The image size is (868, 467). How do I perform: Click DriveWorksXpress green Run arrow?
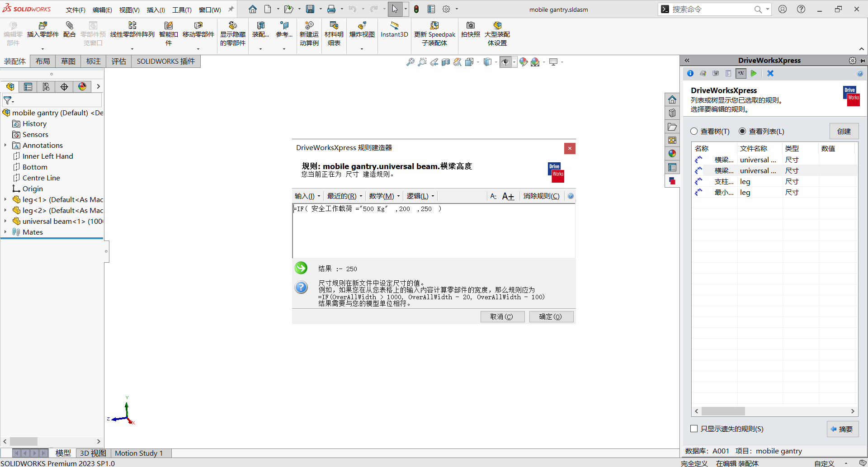(754, 73)
